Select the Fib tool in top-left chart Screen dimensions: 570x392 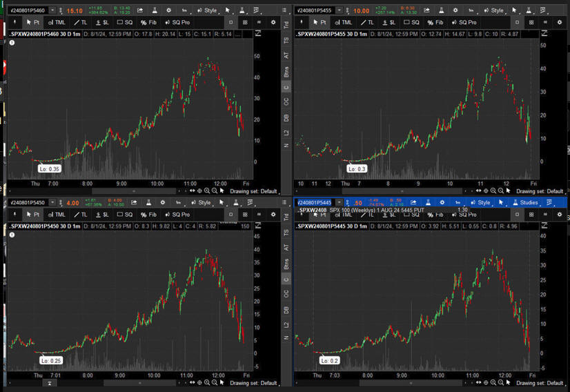point(148,22)
